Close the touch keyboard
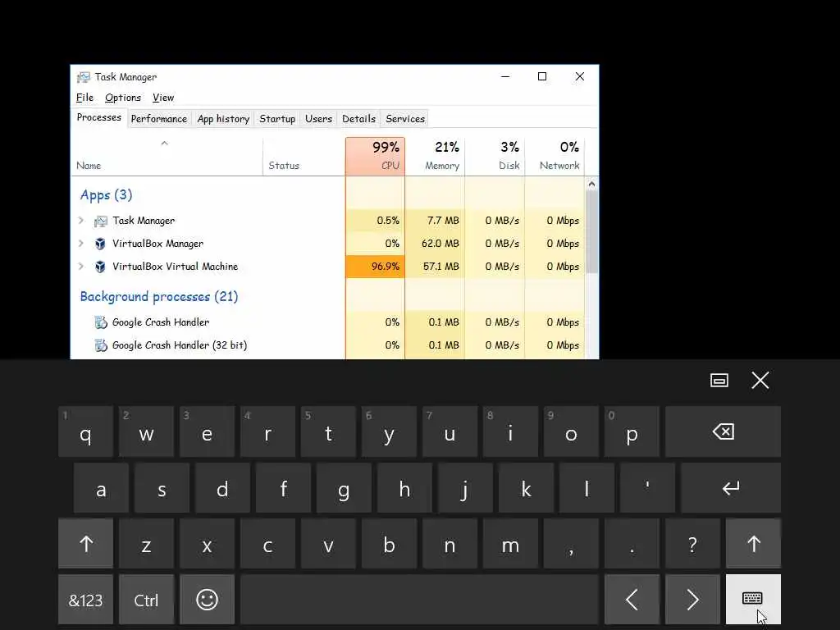The width and height of the screenshot is (840, 630). click(760, 381)
